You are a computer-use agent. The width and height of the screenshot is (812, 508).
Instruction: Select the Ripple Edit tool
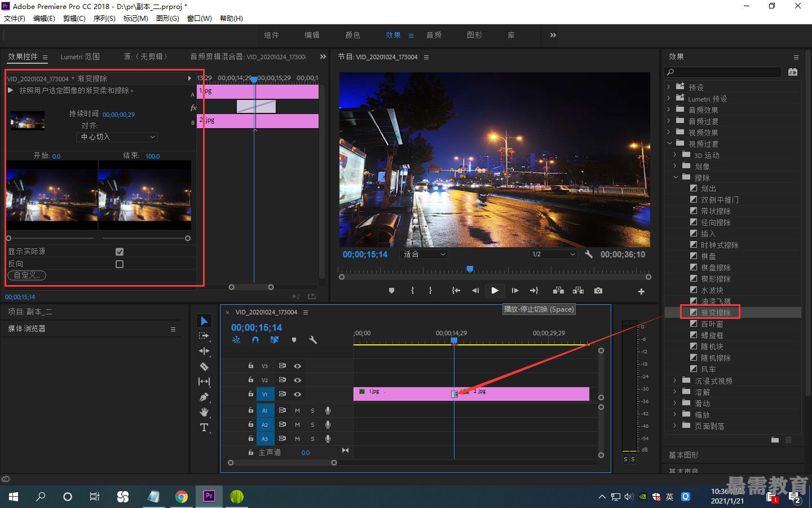click(x=204, y=351)
